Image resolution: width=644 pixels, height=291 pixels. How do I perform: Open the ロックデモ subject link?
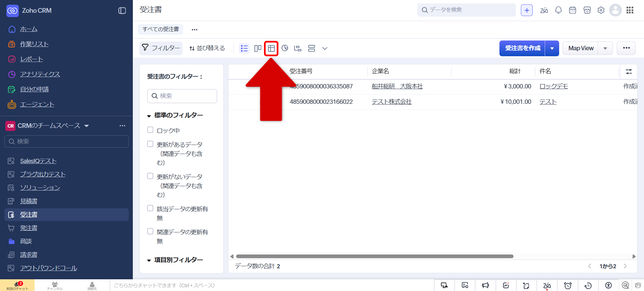tap(553, 86)
